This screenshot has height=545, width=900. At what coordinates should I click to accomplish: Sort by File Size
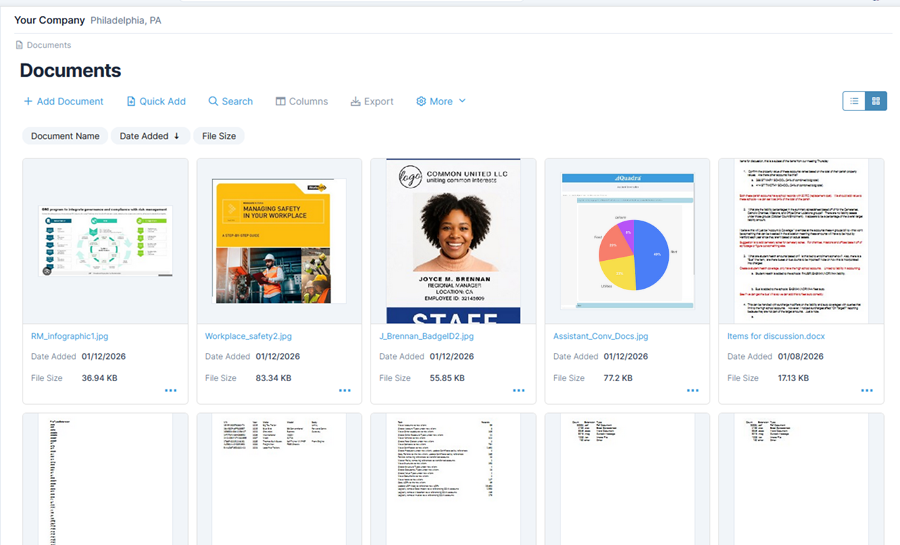tap(219, 136)
